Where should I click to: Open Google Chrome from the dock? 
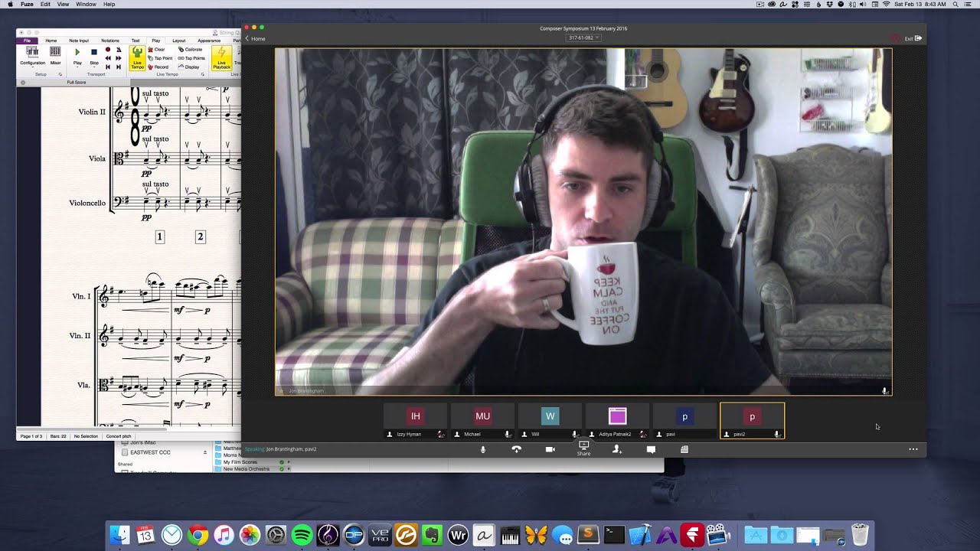(x=198, y=535)
